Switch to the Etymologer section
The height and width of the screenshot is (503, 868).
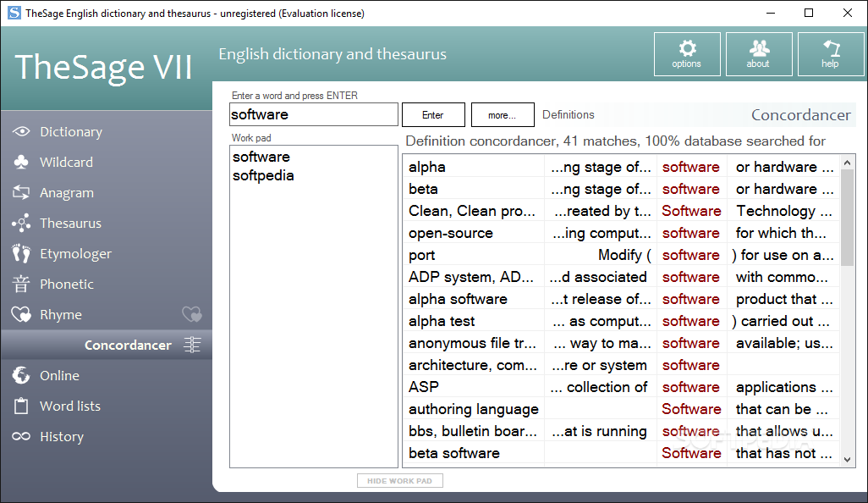pos(76,254)
